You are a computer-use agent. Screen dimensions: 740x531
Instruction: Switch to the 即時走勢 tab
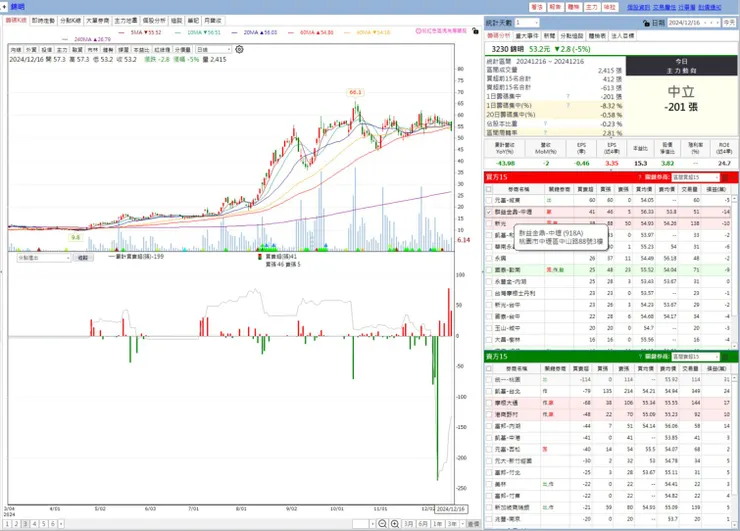[43, 21]
